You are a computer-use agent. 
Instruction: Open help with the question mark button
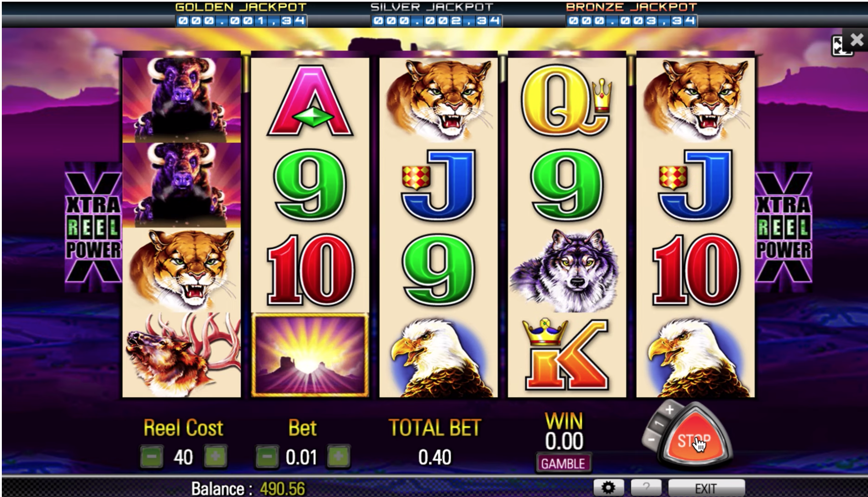point(646,488)
